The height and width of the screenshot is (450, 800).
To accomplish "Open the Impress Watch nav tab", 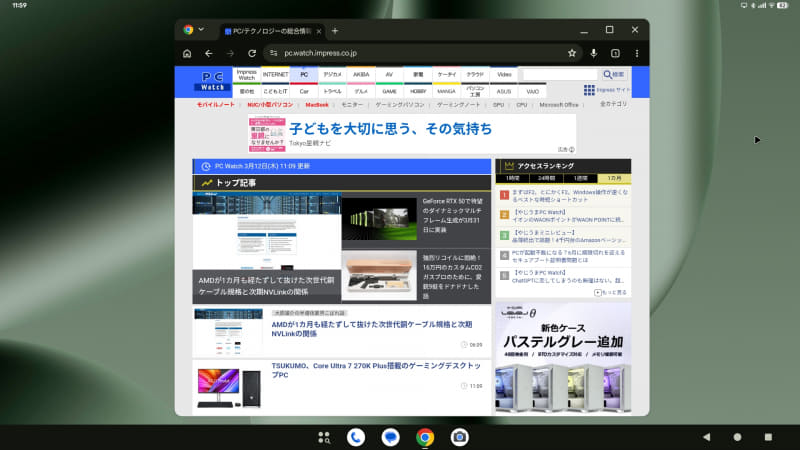I will [246, 75].
